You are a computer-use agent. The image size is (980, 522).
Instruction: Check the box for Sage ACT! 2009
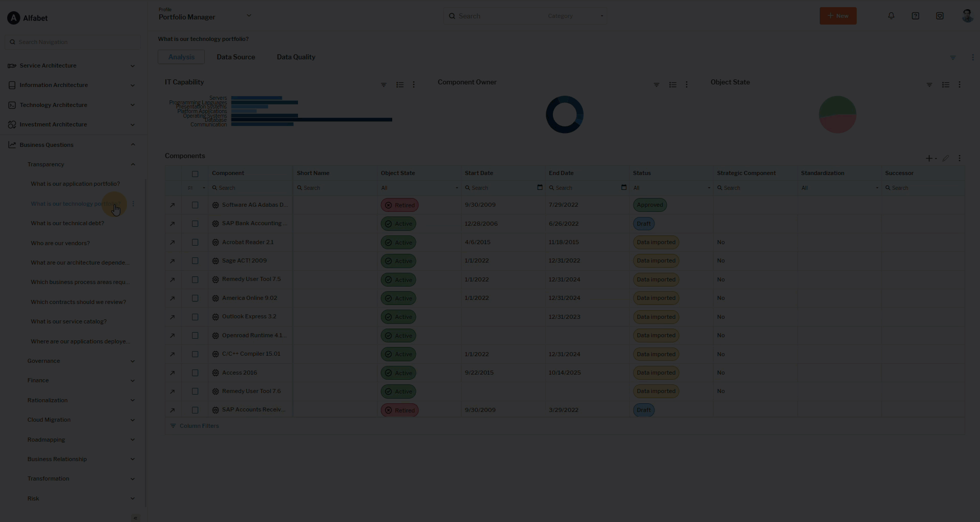coord(195,261)
